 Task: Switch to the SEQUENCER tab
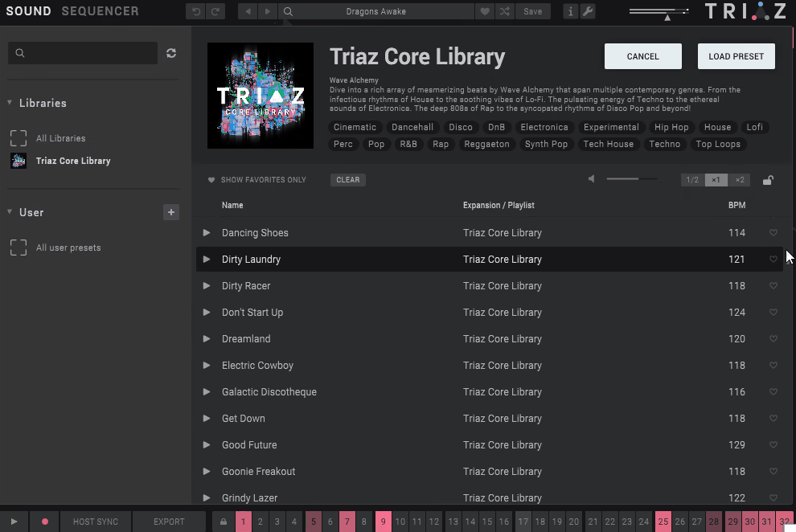pyautogui.click(x=100, y=11)
